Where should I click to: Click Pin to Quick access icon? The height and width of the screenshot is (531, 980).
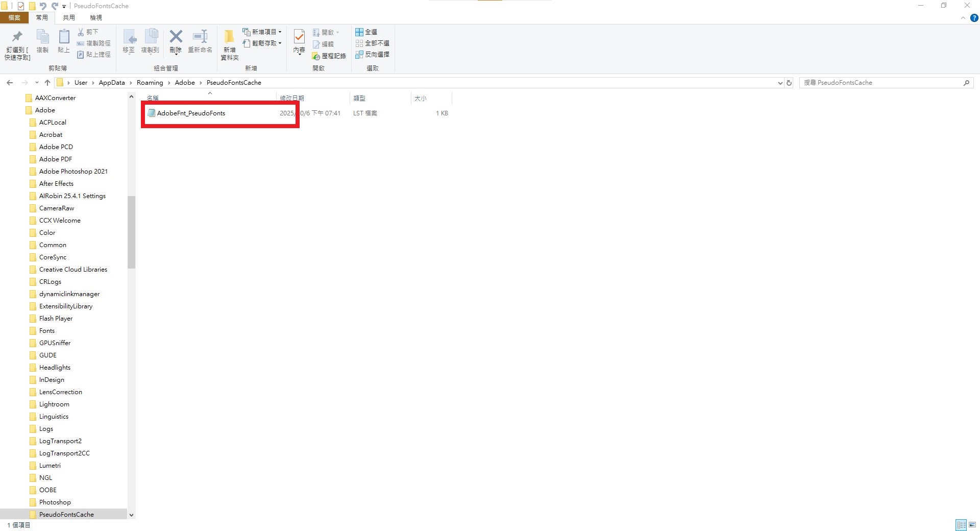click(x=17, y=37)
